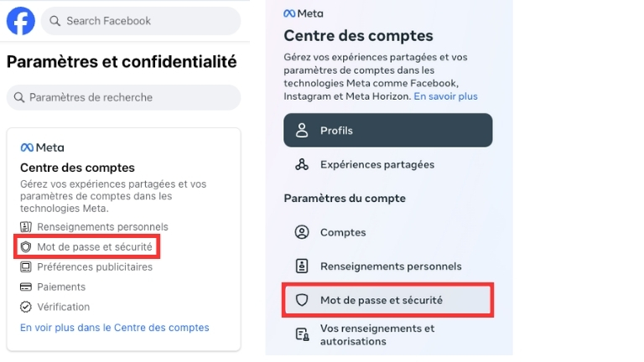Go to Expériences partagées
The width and height of the screenshot is (644, 362).
pyautogui.click(x=377, y=164)
